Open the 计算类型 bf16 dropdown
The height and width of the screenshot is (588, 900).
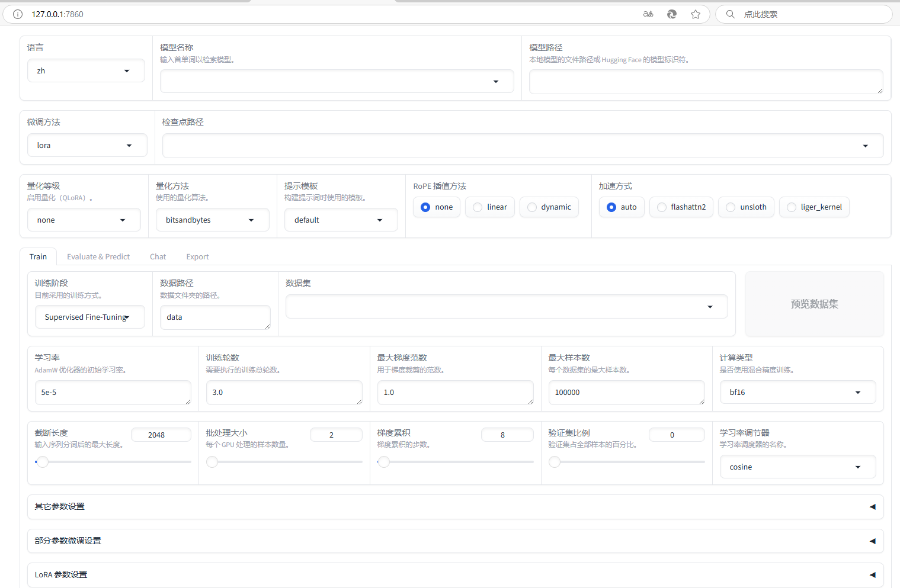(797, 393)
